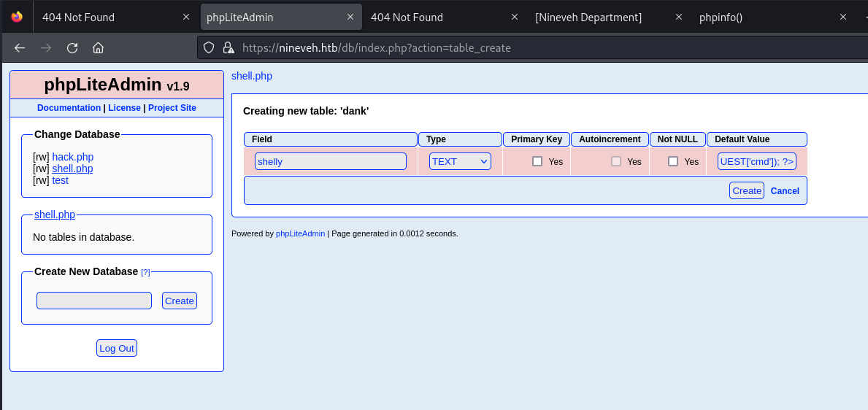Screen dimensions: 868x410
Task: Click the padlock security warning icon
Action: click(228, 48)
